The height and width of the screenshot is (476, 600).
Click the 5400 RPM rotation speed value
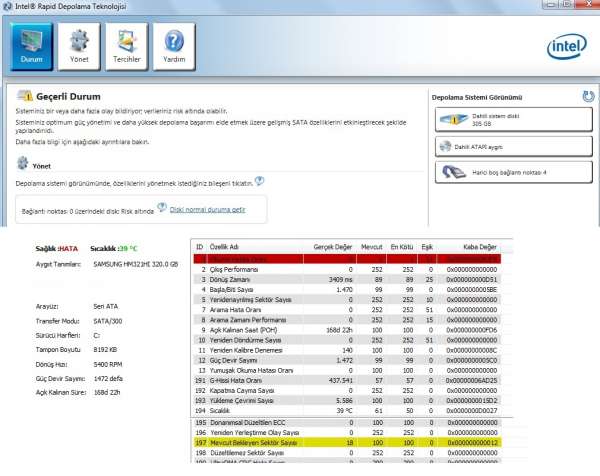(108, 364)
